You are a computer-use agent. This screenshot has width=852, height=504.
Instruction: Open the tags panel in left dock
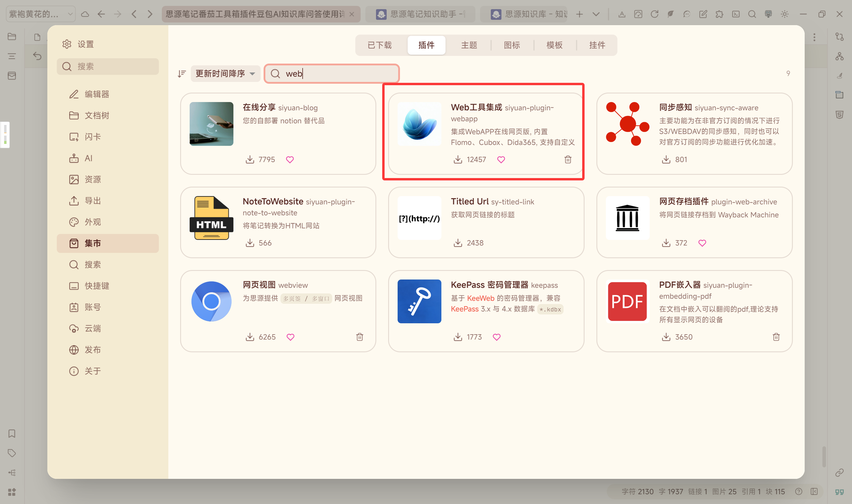(12, 453)
